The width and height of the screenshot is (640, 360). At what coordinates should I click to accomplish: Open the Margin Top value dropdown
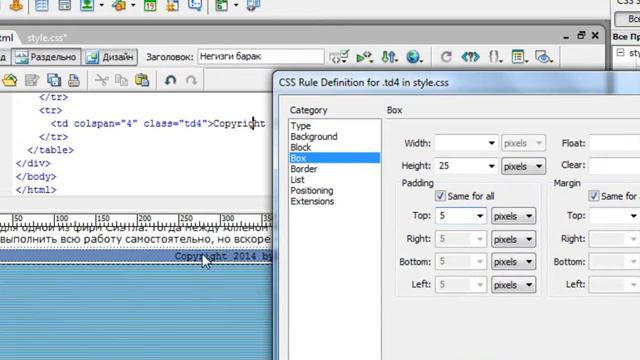point(633,216)
